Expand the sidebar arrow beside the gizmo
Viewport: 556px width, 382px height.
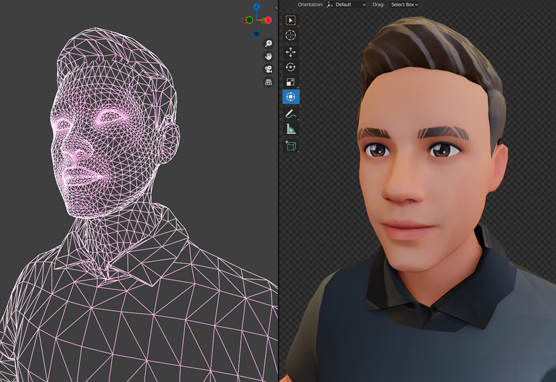[x=276, y=7]
